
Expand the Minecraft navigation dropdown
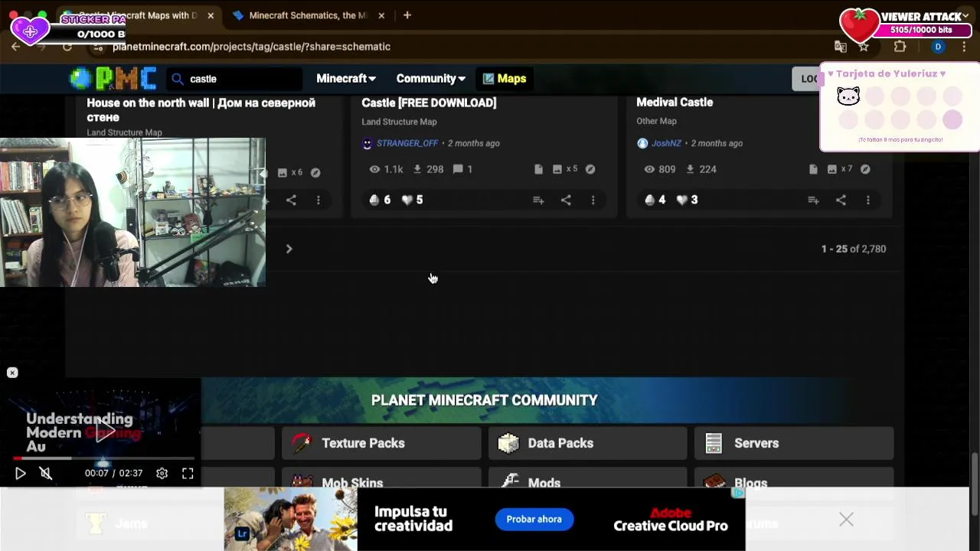pos(346,79)
